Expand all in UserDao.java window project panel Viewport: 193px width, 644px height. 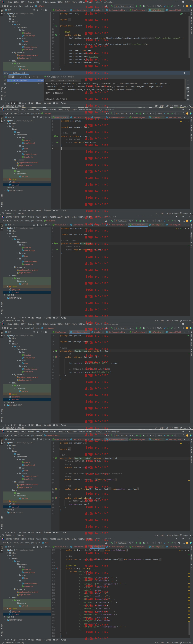pyautogui.click(x=37, y=117)
